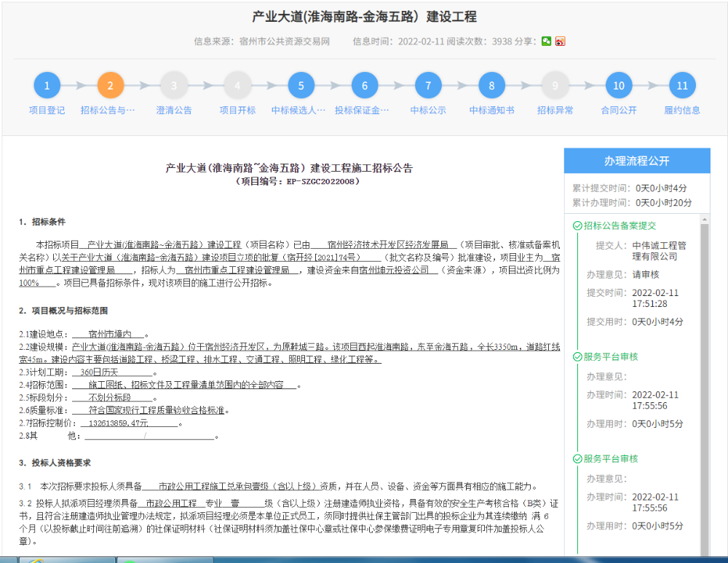Click the 办理流程公开 panel header
728x563 pixels.
(637, 161)
